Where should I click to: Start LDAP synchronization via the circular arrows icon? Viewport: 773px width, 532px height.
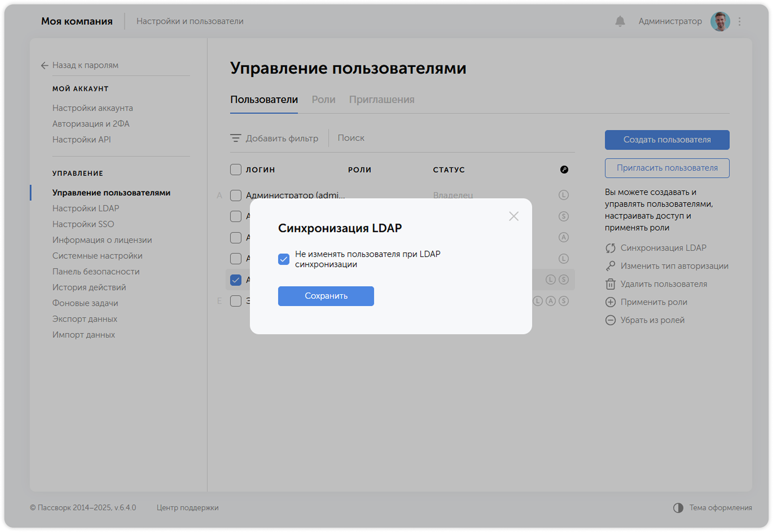[x=610, y=248]
